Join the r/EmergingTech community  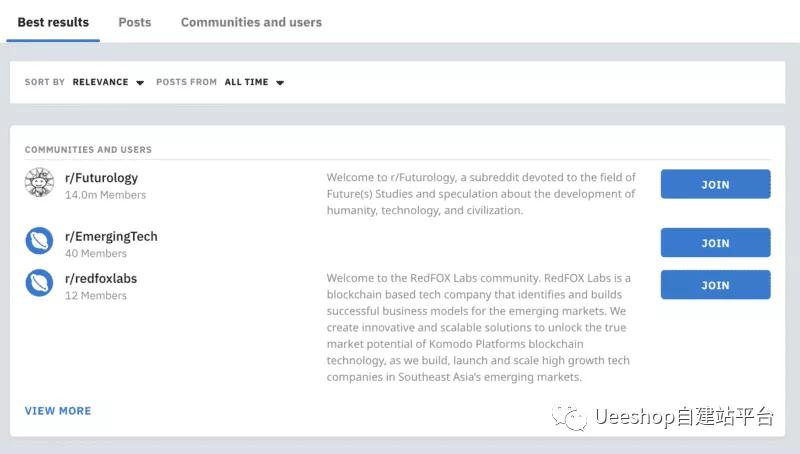pyautogui.click(x=715, y=243)
